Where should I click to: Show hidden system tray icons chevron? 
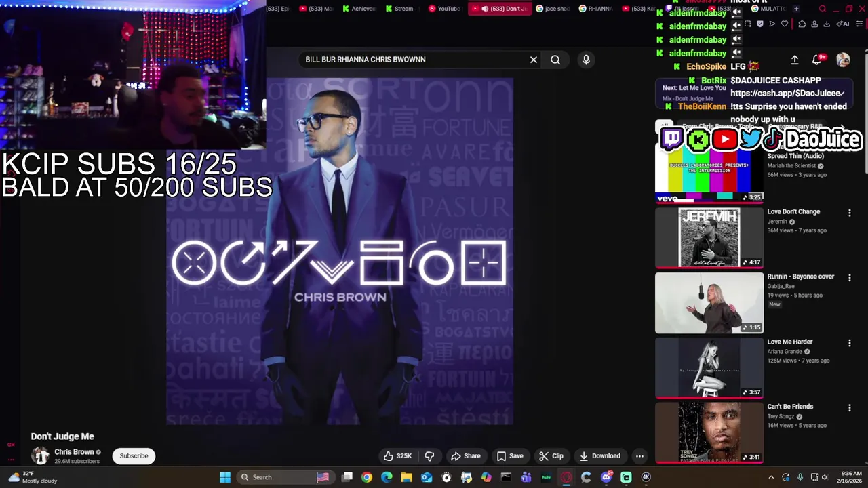pyautogui.click(x=771, y=477)
